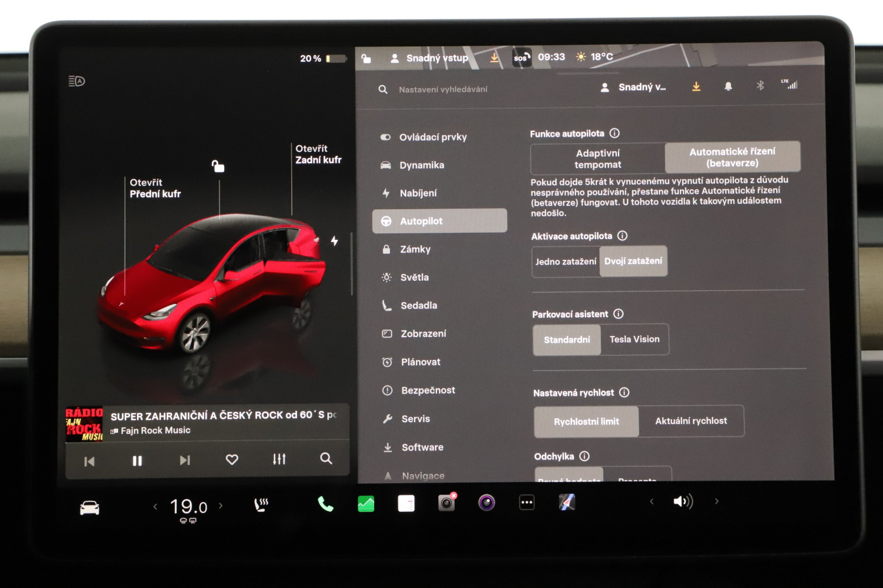The width and height of the screenshot is (883, 588).
Task: Open the Navigation app icon in the dock
Action: 567,502
